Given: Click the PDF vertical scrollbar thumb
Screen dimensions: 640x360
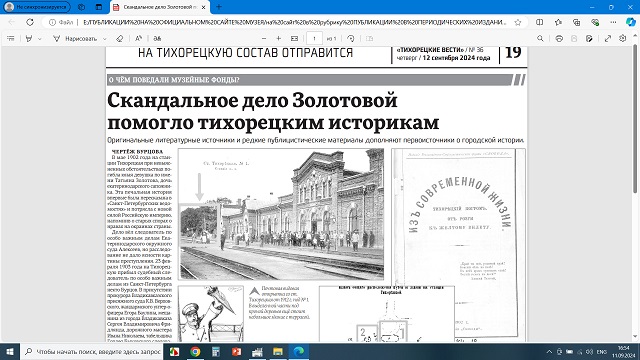Looking at the screenshot, I should (x=635, y=118).
